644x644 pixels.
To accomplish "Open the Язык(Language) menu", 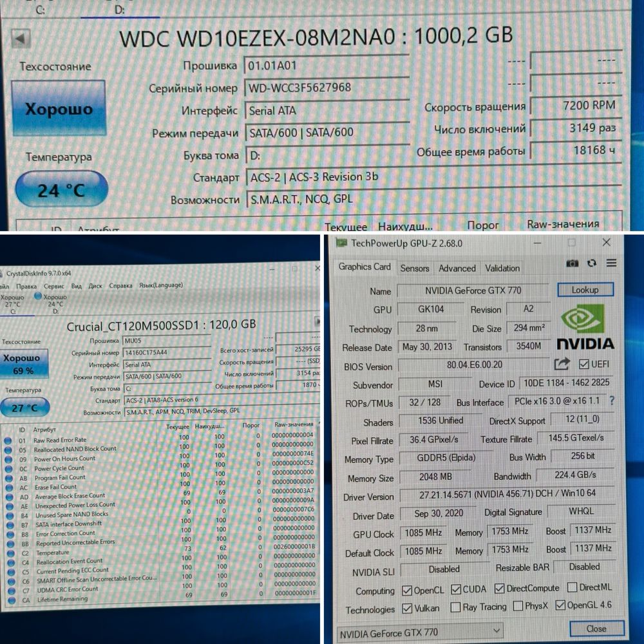I will 161,285.
